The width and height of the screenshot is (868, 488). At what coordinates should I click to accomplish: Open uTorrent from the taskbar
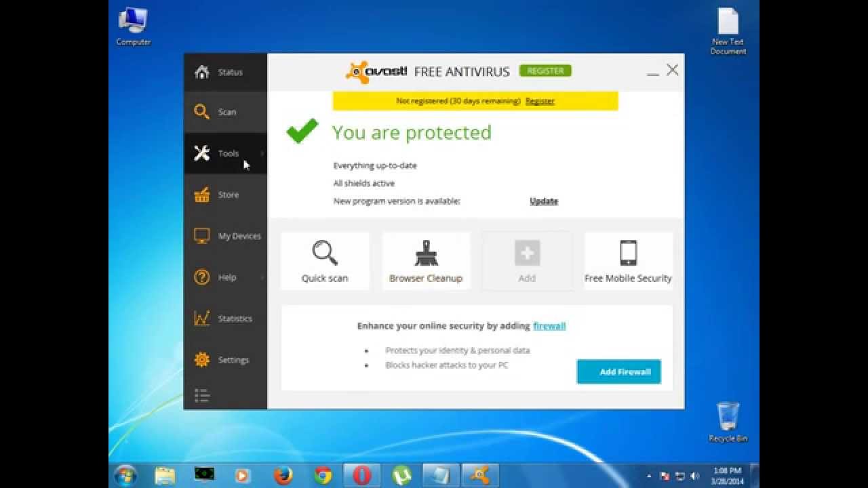[x=401, y=475]
